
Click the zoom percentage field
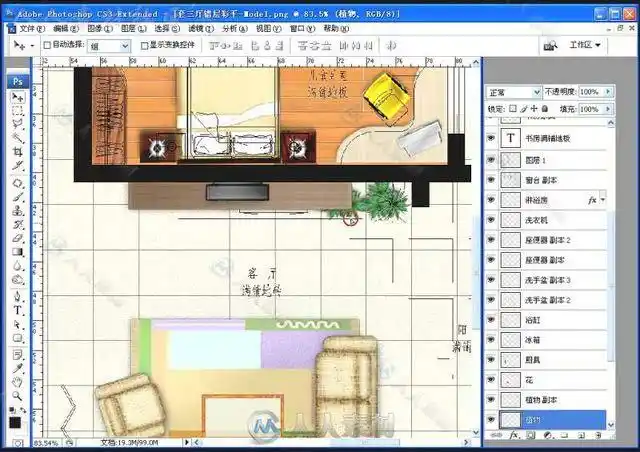point(46,443)
